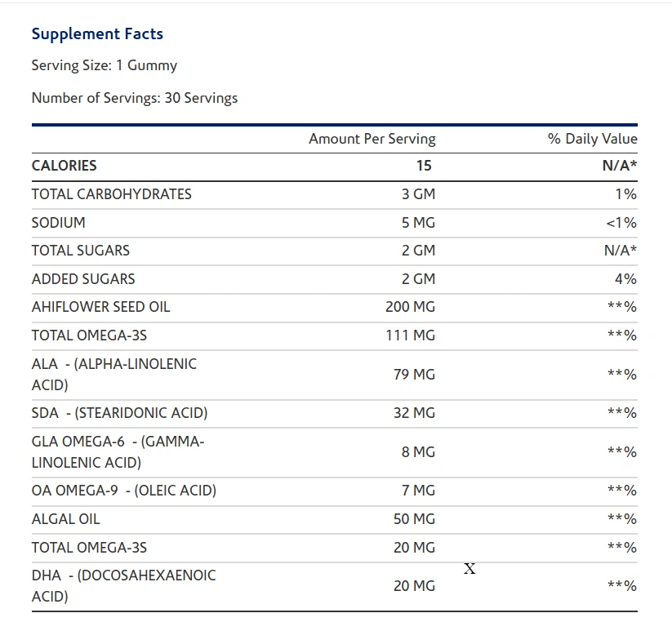The height and width of the screenshot is (622, 672).
Task: Click the Amount Per Serving column header
Action: 372,139
